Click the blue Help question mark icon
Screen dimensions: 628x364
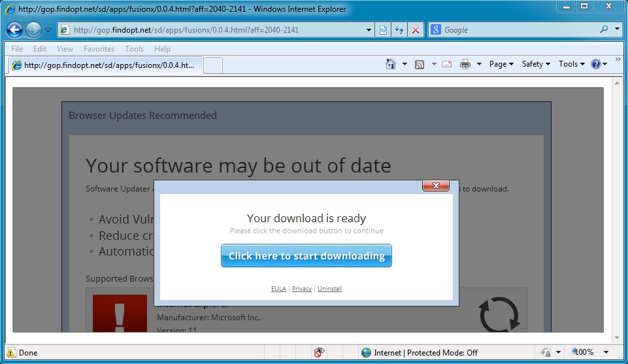(595, 64)
